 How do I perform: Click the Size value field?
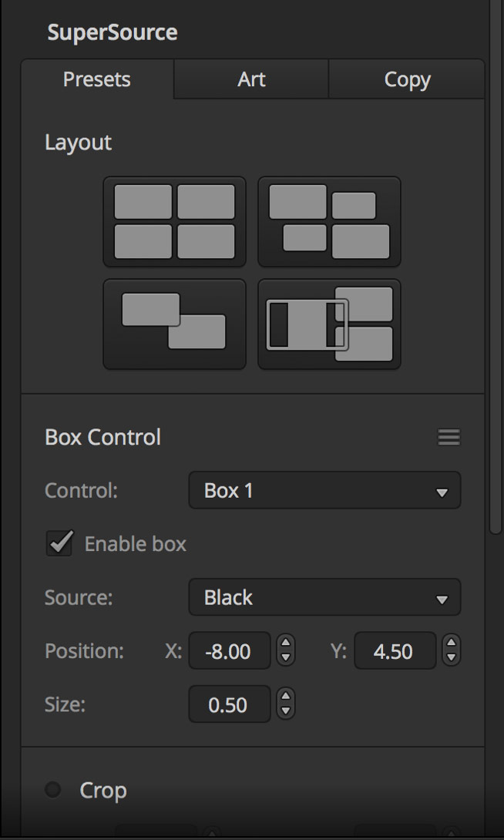click(x=229, y=704)
